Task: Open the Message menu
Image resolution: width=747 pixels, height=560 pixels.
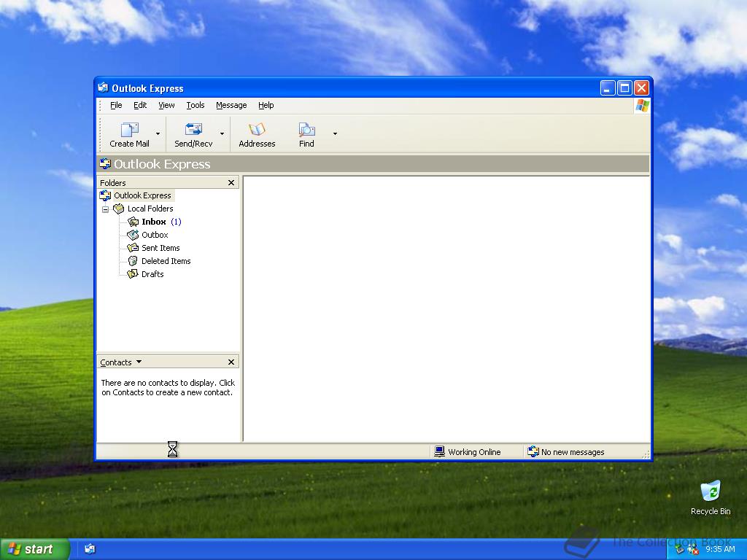Action: point(231,105)
